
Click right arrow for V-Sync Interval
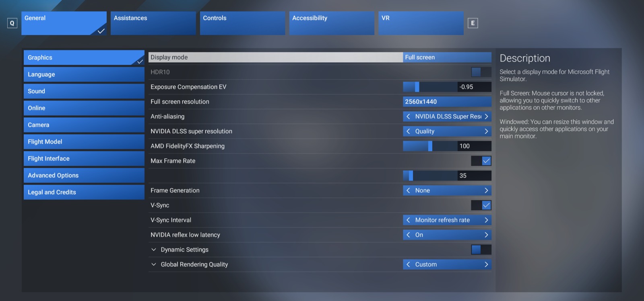click(486, 220)
